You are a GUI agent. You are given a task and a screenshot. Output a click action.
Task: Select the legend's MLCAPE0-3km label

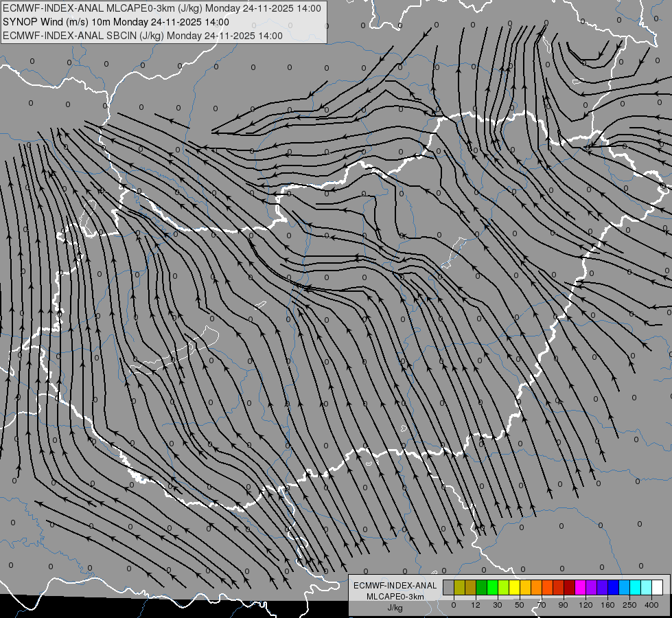pos(395,597)
